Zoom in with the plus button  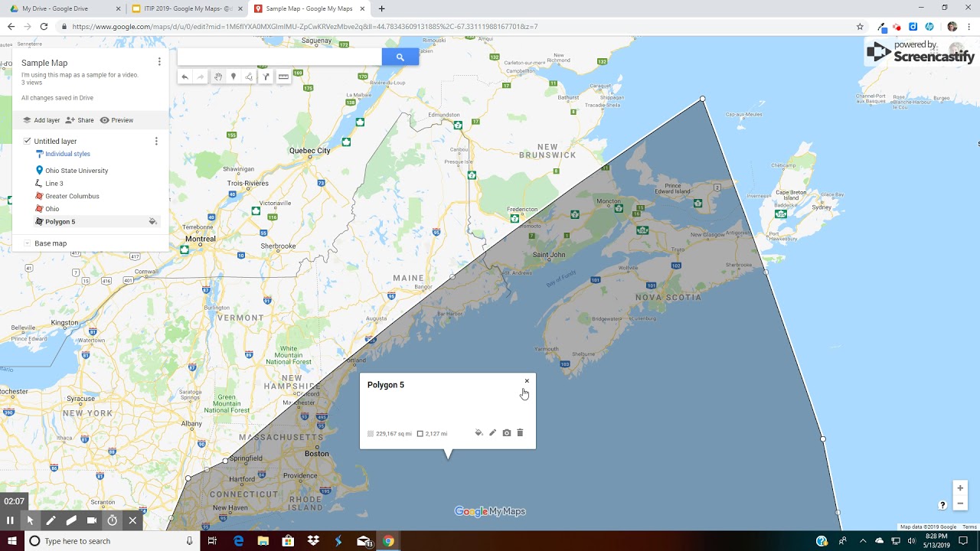(960, 488)
